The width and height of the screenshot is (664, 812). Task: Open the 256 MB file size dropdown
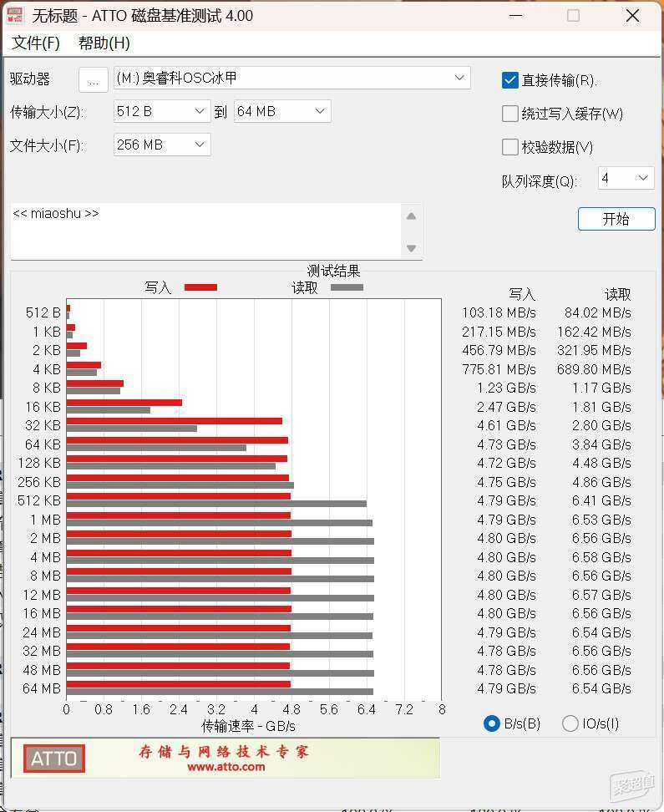click(x=161, y=145)
